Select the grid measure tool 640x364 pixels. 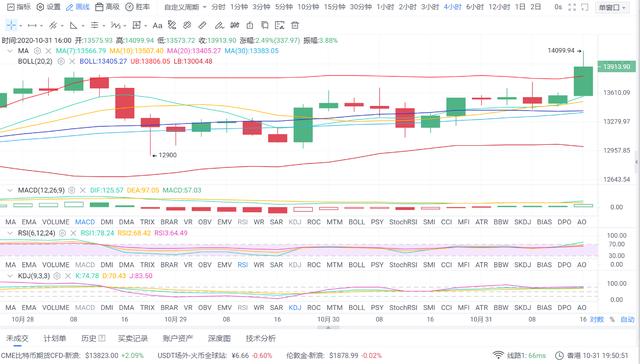[x=136, y=25]
